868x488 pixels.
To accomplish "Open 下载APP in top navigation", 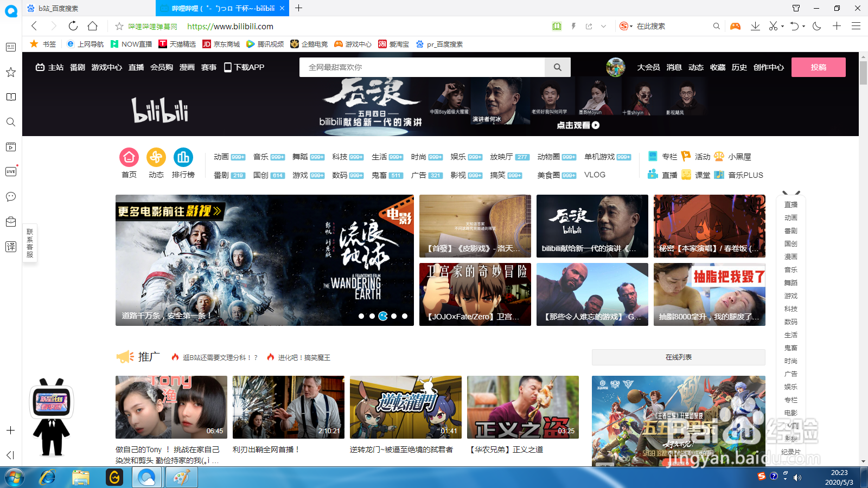I will click(244, 67).
